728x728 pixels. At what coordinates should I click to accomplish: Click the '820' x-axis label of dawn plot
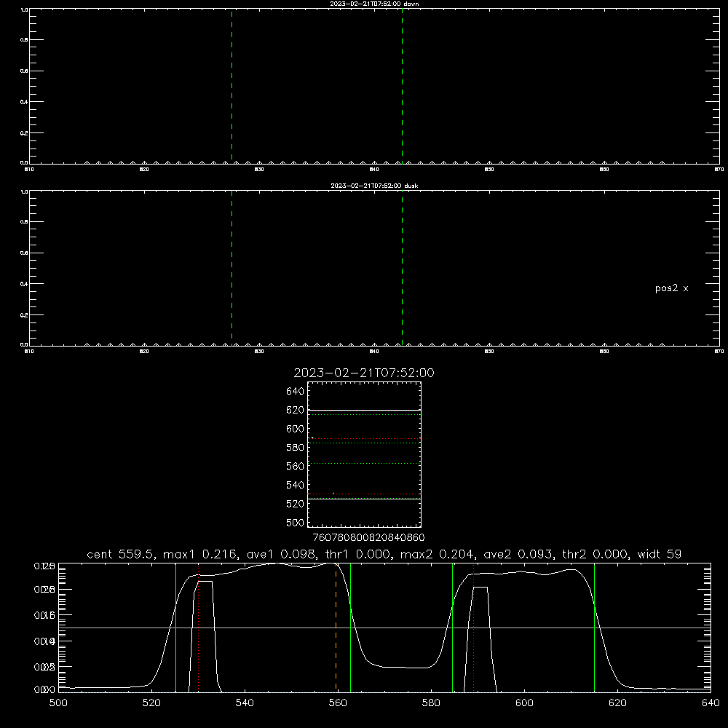[144, 170]
